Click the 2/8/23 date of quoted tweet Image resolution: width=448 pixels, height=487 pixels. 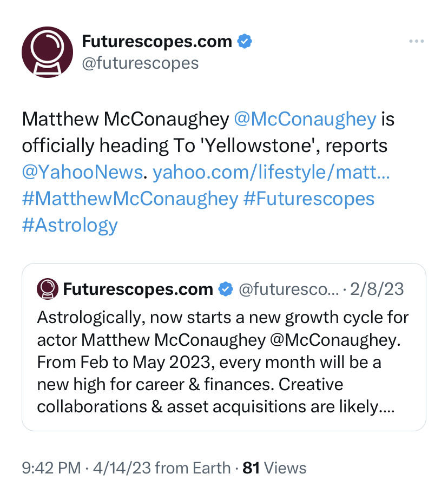tap(377, 289)
